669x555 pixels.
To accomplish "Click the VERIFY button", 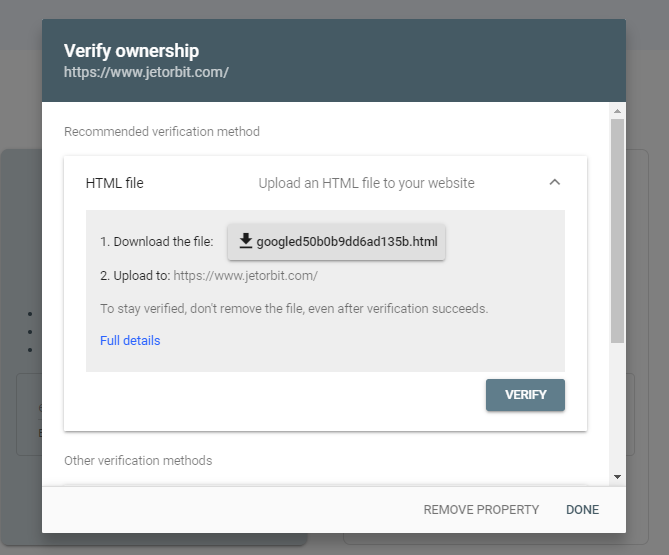I will 525,395.
